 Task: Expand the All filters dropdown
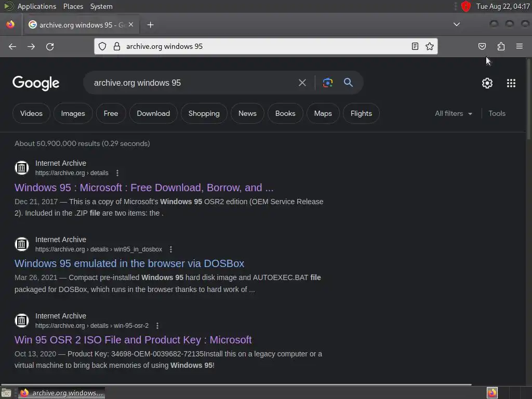pyautogui.click(x=453, y=113)
